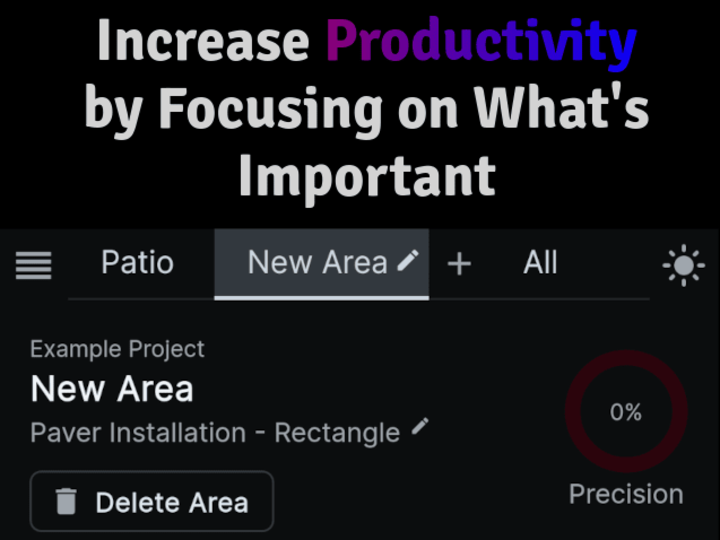Viewport: 720px width, 540px height.
Task: Hit the trash can icon in Delete Area
Action: pos(66,501)
